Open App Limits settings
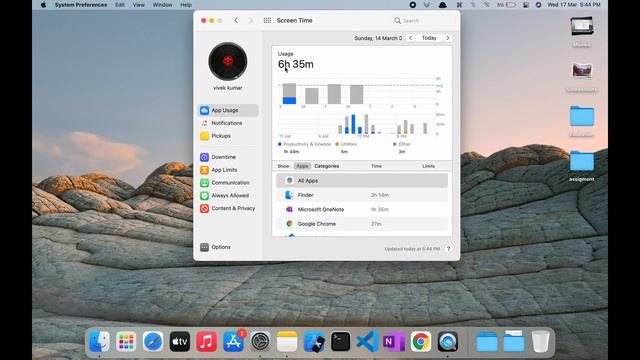Viewport: 640px width, 360px height. pyautogui.click(x=224, y=170)
